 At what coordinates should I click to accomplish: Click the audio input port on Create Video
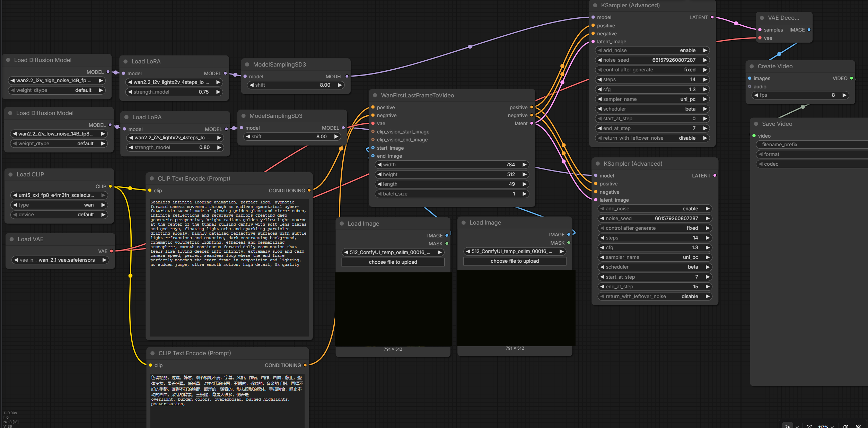coord(749,87)
